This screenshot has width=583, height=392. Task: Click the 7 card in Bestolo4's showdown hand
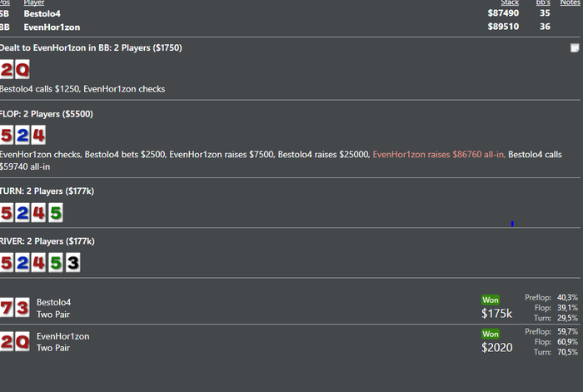[x=7, y=308]
